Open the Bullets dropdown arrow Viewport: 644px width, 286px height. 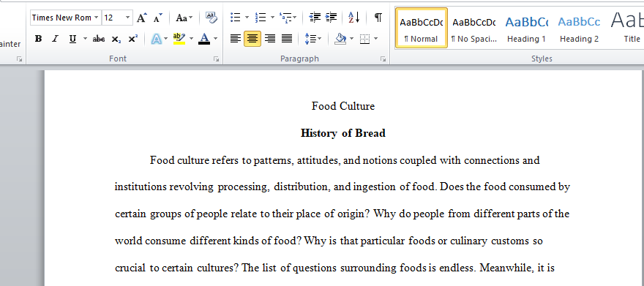pyautogui.click(x=247, y=18)
